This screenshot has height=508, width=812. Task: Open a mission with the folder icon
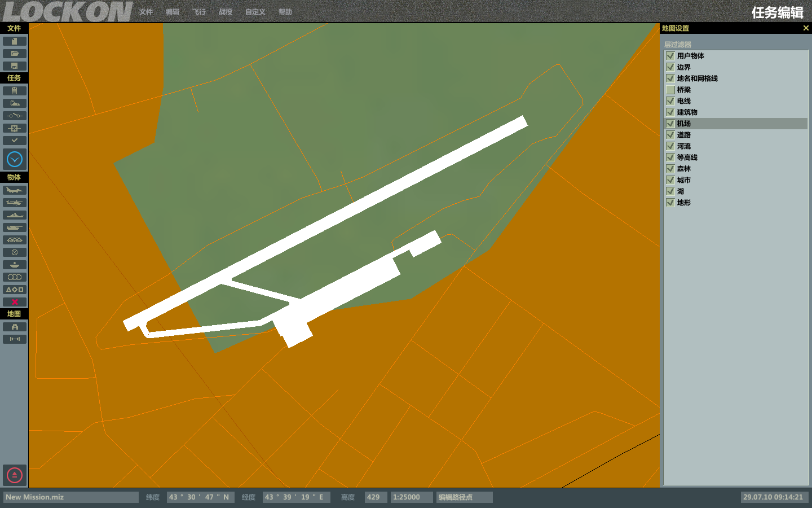15,54
